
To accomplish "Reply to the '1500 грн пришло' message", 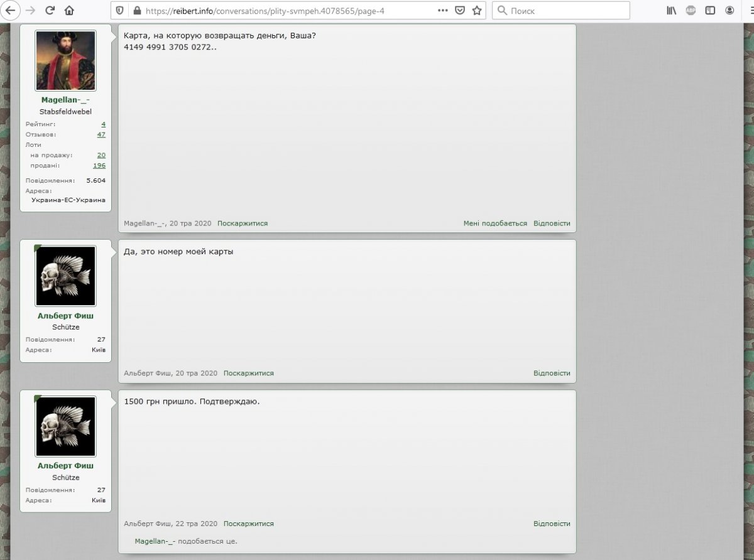I will point(552,524).
